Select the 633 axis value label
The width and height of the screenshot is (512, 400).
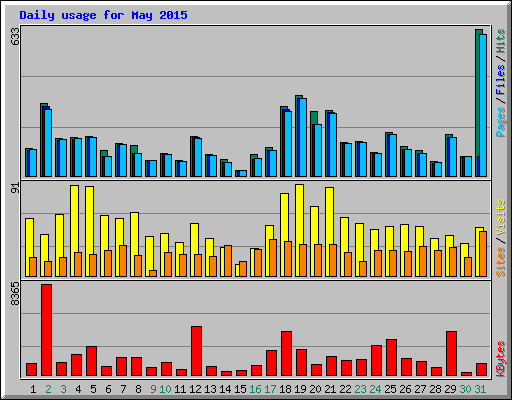click(15, 36)
